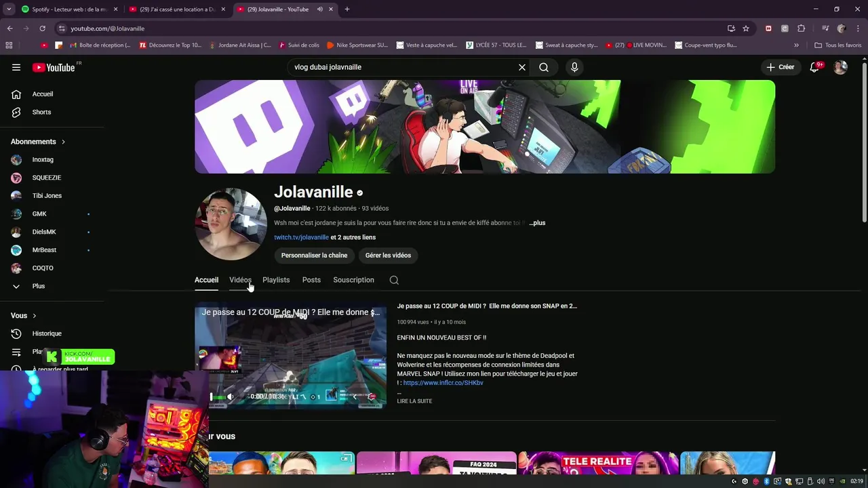Select the Accueil channel tab
Screen dimensions: 868x488
click(206, 280)
